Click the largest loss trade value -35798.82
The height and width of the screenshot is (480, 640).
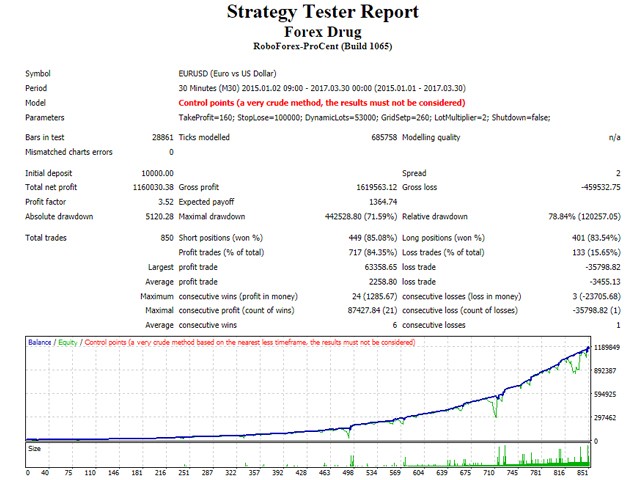603,267
